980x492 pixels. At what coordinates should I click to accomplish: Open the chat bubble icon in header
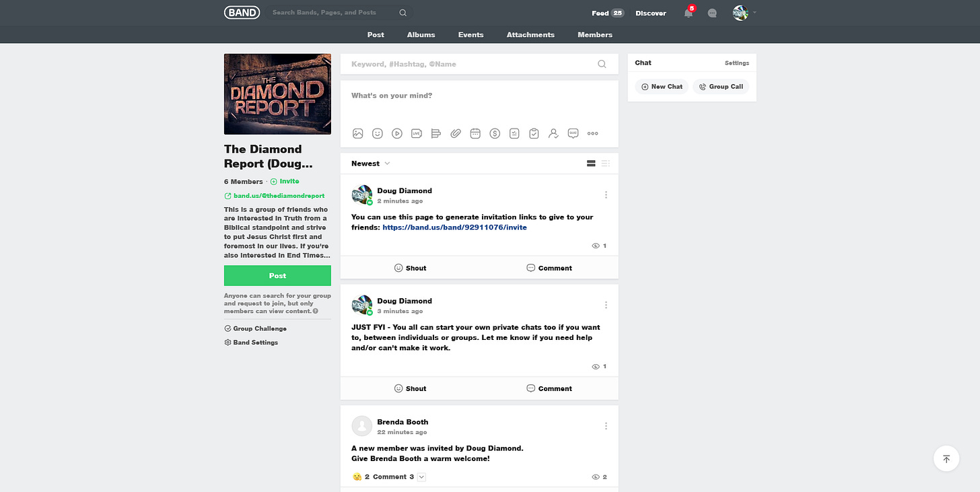[712, 13]
